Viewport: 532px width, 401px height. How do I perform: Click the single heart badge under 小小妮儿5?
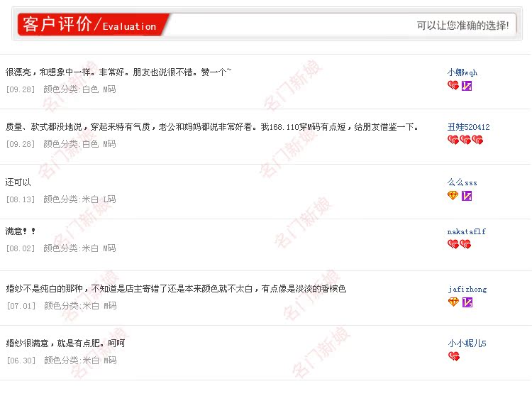coord(454,356)
